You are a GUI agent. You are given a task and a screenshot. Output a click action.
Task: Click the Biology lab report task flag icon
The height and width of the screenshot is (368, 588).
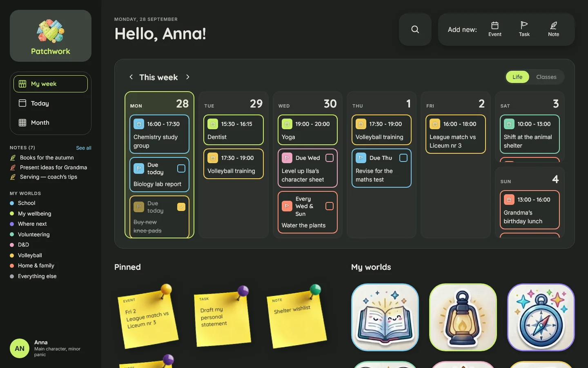(139, 168)
